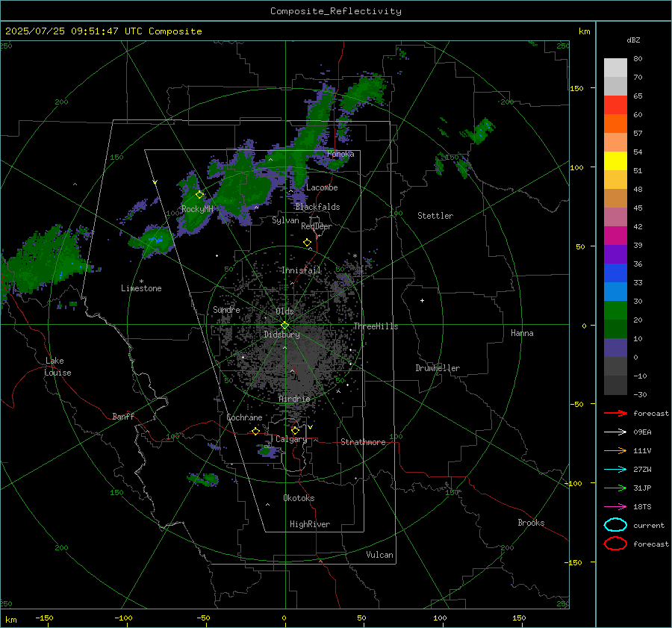Screen dimensions: 672x628
Task: Click the white 09EA arrow icon
Action: (615, 432)
